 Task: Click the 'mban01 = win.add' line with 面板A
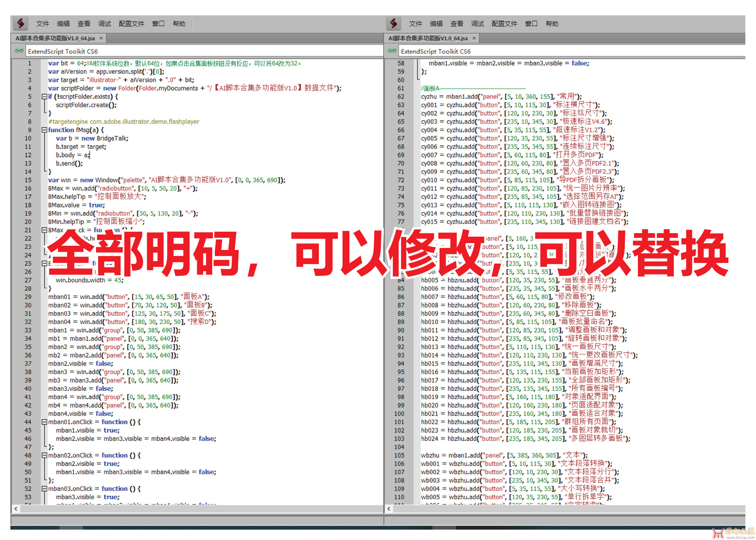tap(129, 297)
